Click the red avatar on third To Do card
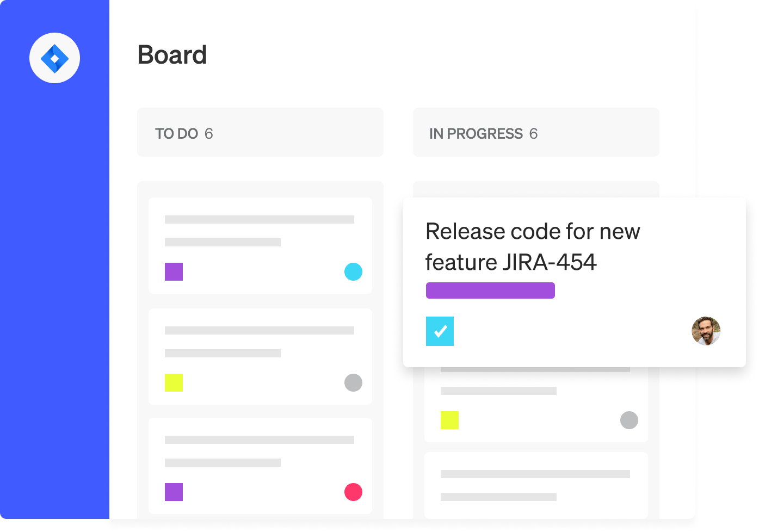759x532 pixels. click(353, 492)
